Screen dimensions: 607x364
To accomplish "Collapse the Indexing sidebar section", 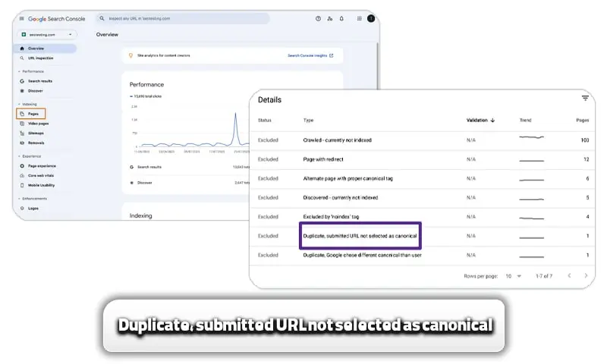I will [27, 104].
